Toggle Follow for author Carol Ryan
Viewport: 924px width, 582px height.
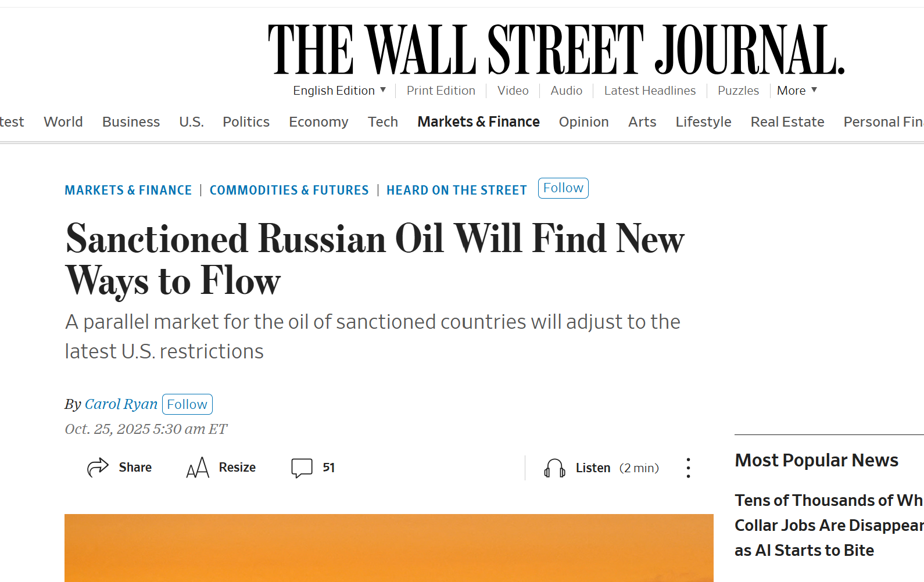click(187, 404)
